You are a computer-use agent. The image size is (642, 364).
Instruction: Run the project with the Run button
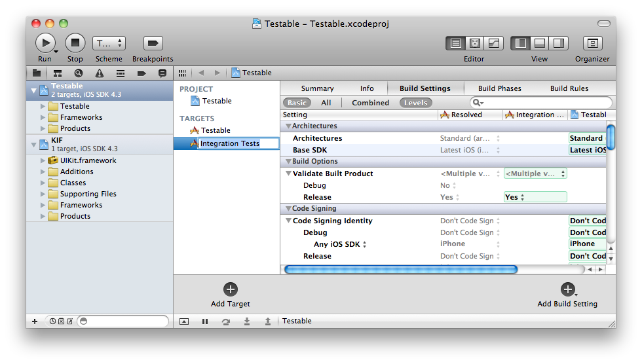45,43
